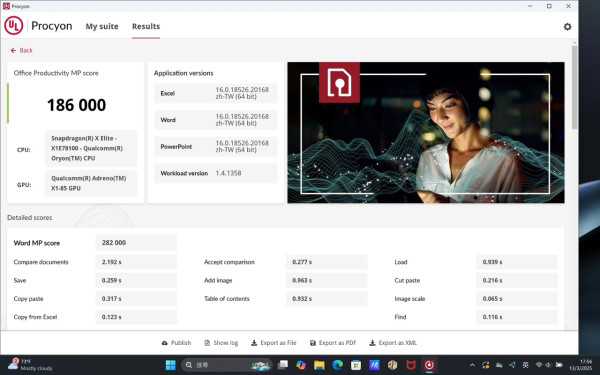The height and width of the screenshot is (375, 600).
Task: Publish the benchmark result
Action: coord(176,343)
